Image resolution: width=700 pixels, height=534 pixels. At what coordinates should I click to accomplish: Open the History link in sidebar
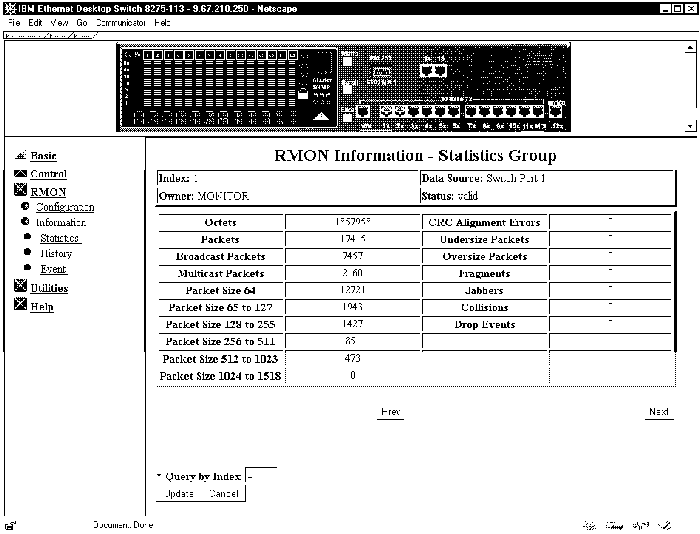56,254
